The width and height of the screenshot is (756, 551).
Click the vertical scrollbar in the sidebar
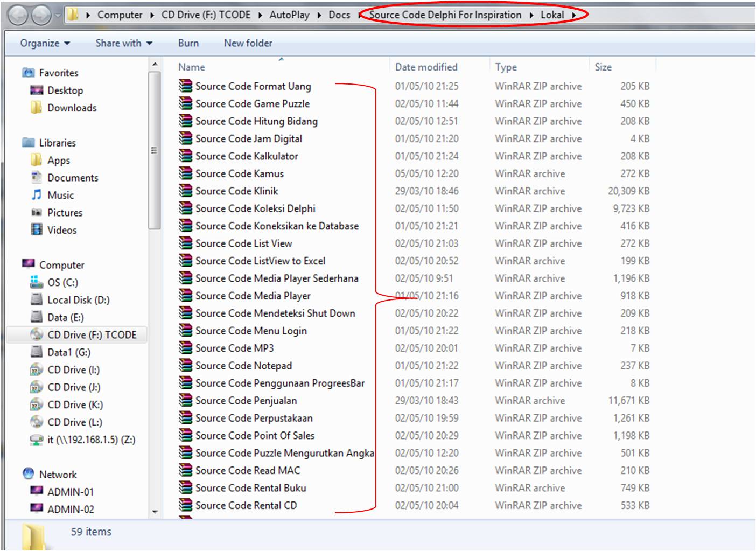[x=156, y=150]
